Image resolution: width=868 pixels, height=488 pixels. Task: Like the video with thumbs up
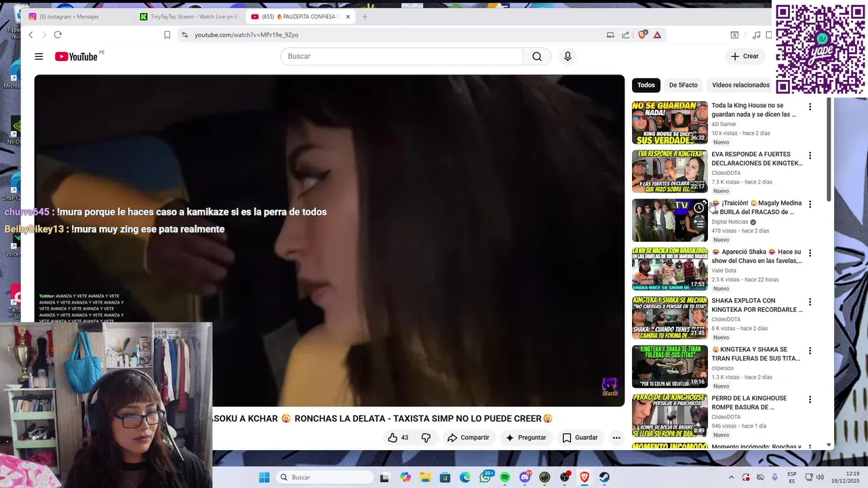coord(399,438)
